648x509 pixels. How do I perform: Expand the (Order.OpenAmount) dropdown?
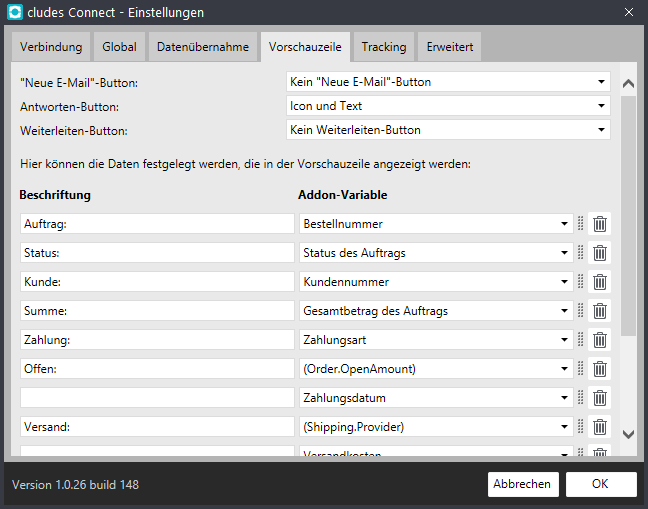(x=436, y=369)
